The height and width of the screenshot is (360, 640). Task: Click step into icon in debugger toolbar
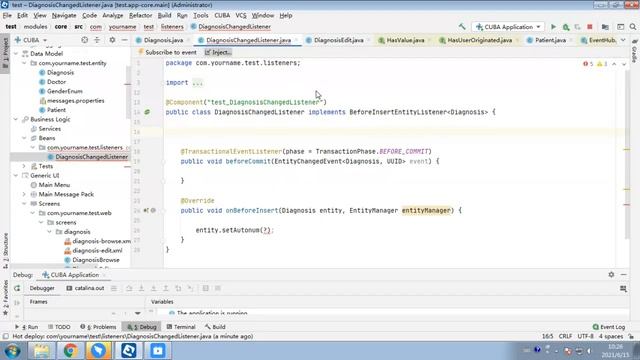[141, 288]
